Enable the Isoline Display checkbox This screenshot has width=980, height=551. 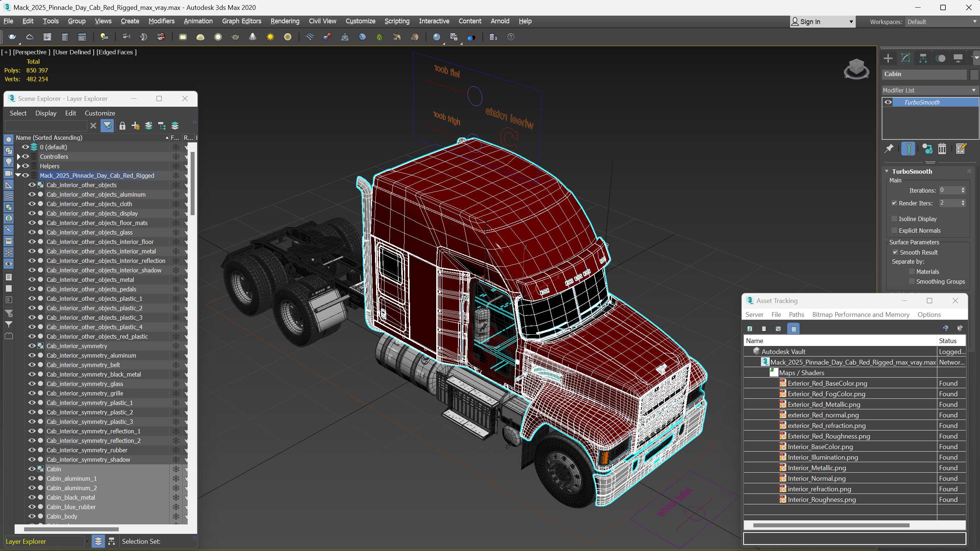(894, 219)
